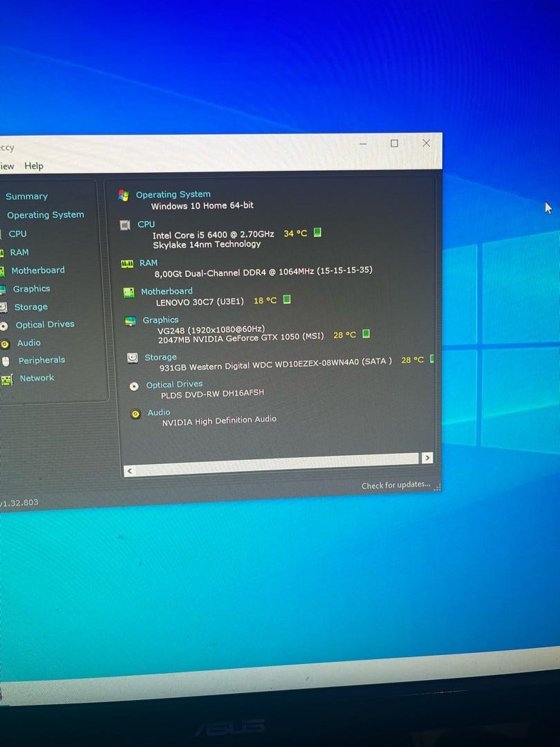Click Check for updates link

[x=395, y=485]
